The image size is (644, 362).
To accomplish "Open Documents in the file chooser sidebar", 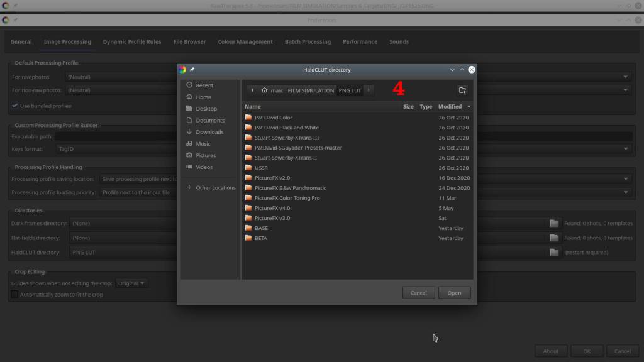I will click(209, 120).
